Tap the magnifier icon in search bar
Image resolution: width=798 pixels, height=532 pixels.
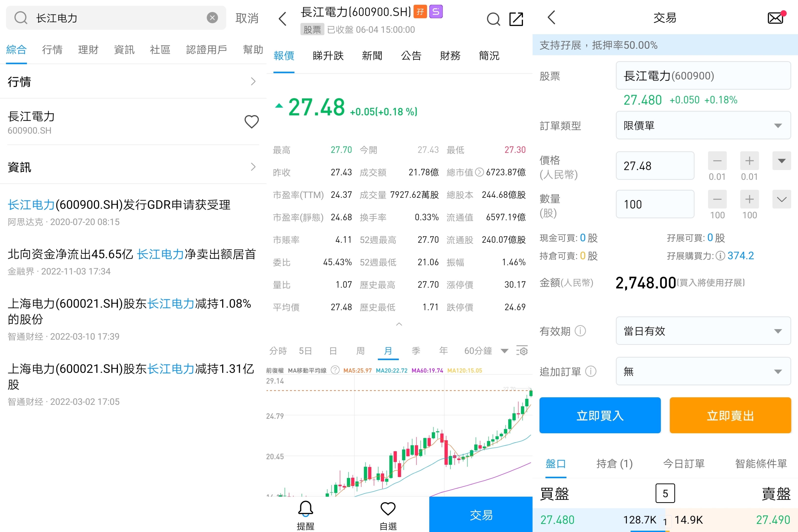coord(21,18)
